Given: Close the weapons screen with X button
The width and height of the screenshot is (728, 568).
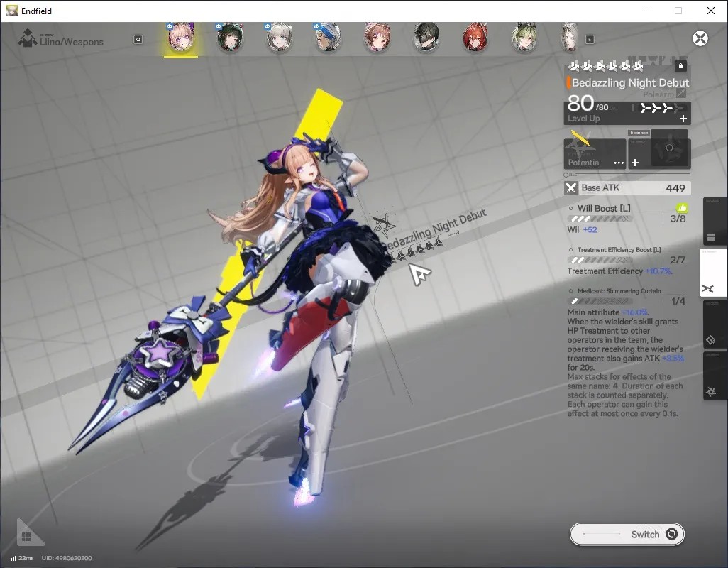Looking at the screenshot, I should pos(700,38).
